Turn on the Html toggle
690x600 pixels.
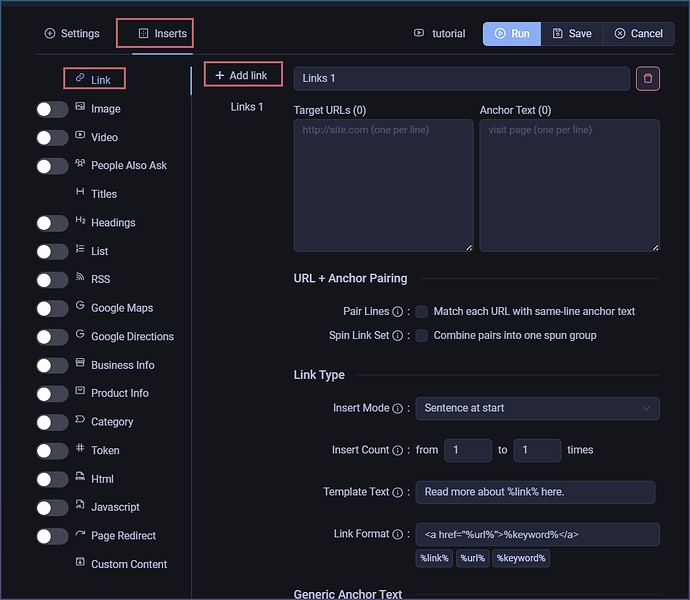pos(52,479)
